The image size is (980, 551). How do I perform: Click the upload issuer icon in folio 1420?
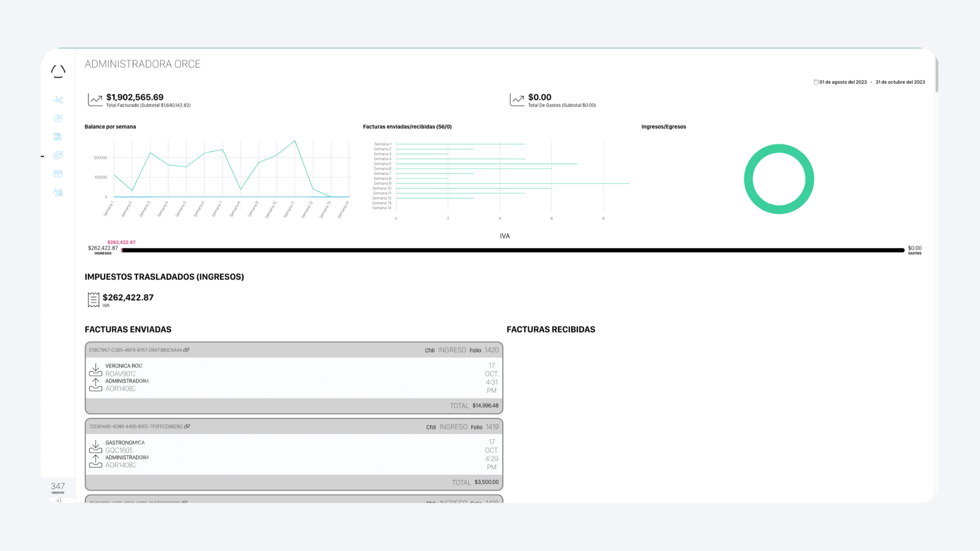coord(95,385)
